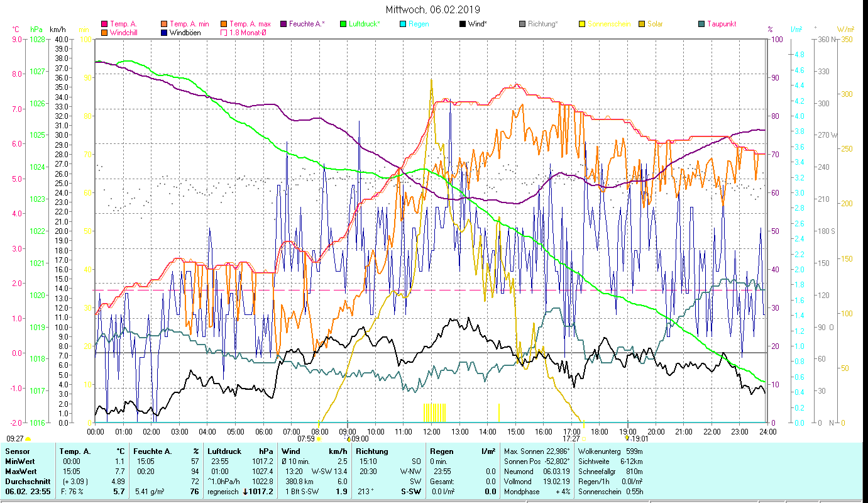The height and width of the screenshot is (503, 868).
Task: Click the 1.8 Monat-Ø legend square
Action: [x=223, y=33]
